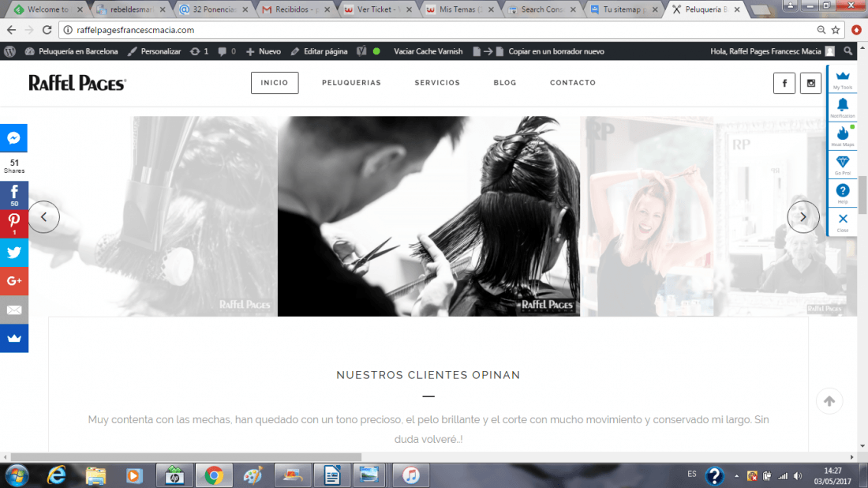Screen dimensions: 868x488
Task: Click the zoom magnifier in address bar
Action: 821,30
